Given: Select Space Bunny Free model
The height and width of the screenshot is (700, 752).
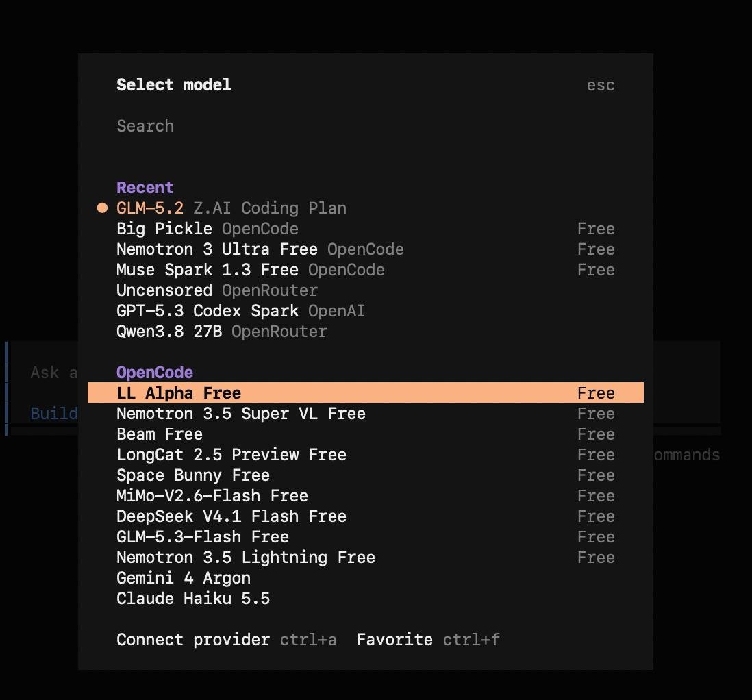Looking at the screenshot, I should click(x=366, y=475).
